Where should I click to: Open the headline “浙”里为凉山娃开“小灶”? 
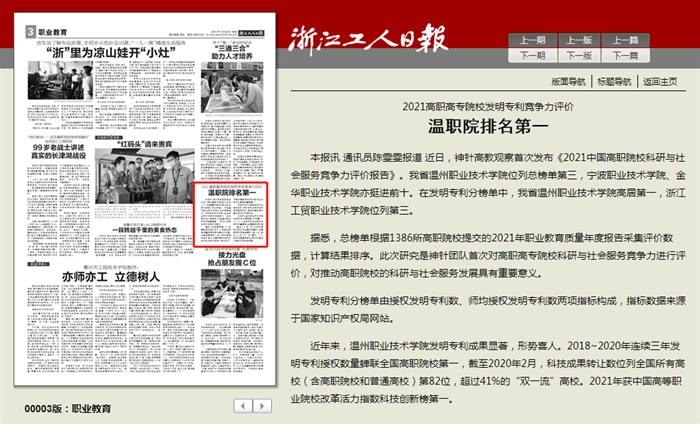[x=111, y=53]
